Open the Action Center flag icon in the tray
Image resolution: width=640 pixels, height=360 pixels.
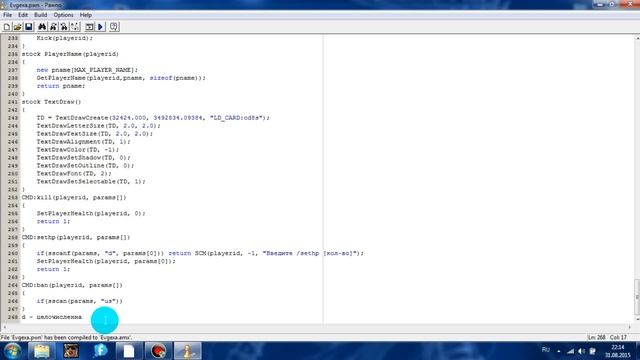[593, 351]
